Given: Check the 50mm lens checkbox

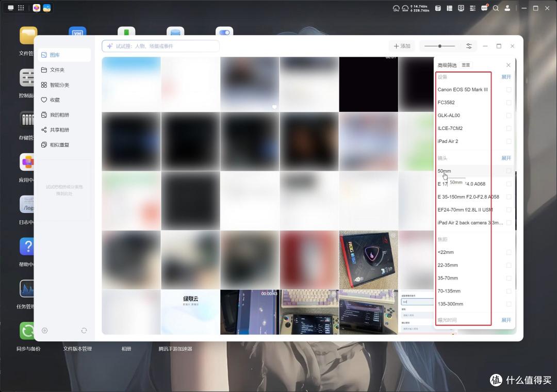Looking at the screenshot, I should click(x=509, y=171).
